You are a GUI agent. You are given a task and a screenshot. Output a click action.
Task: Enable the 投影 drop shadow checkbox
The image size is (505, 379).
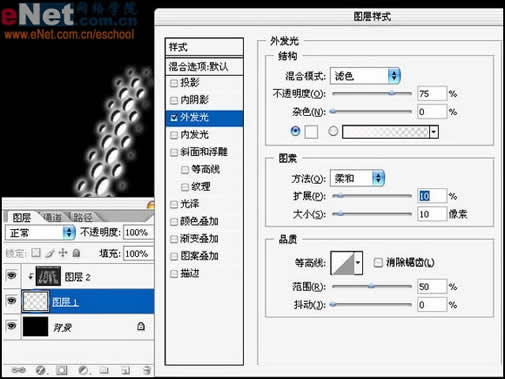(174, 83)
